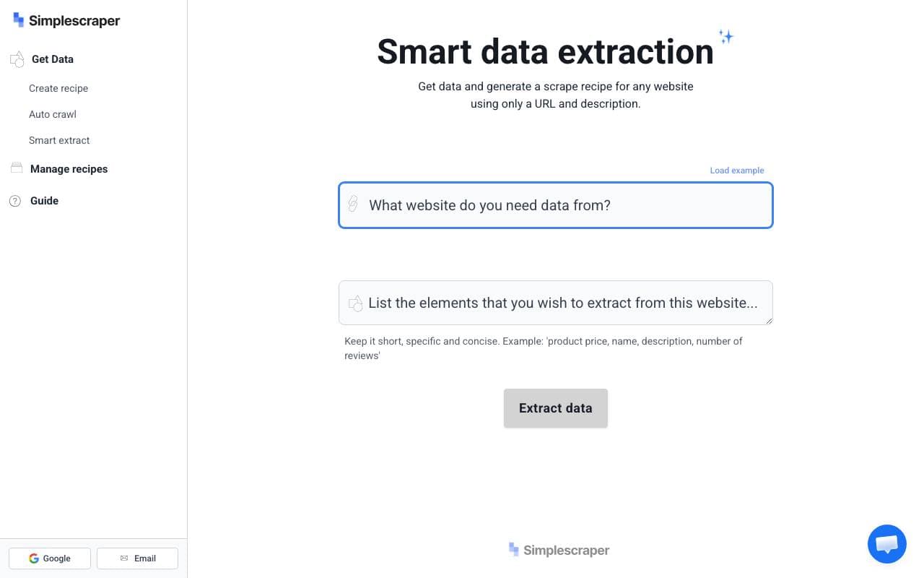Click the Extract data button

pos(556,408)
